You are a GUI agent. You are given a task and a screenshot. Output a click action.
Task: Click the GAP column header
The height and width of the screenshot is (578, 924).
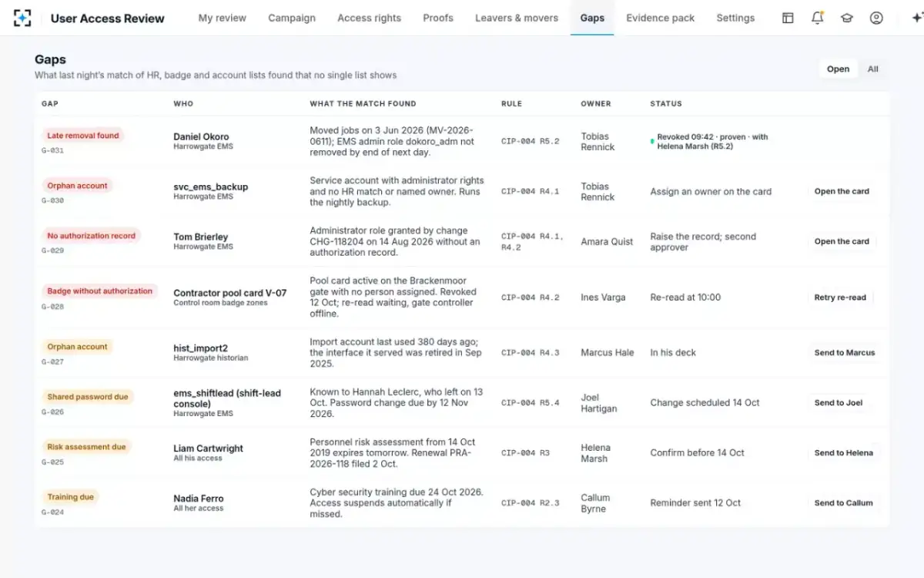click(x=49, y=103)
